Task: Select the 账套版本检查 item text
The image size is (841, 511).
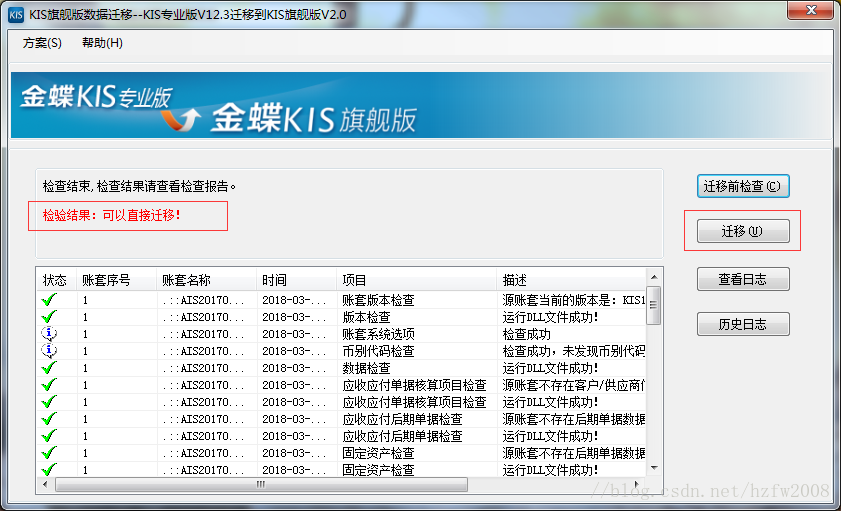Action: (x=378, y=300)
